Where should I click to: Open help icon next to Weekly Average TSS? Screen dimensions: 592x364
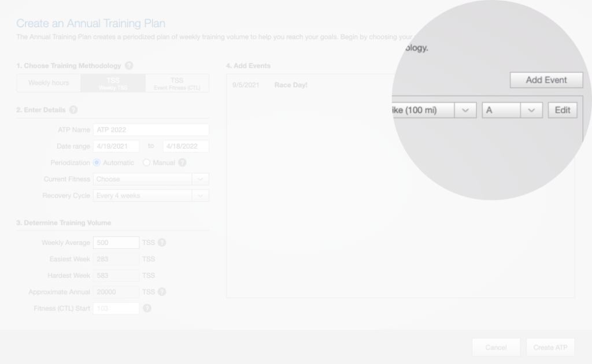tap(162, 243)
